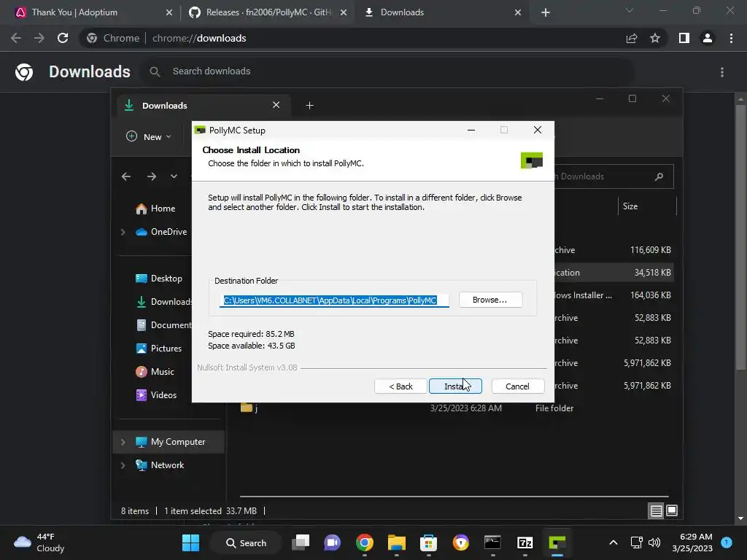Open a new Chrome tab
Image resolution: width=747 pixels, height=560 pixels.
tap(546, 12)
